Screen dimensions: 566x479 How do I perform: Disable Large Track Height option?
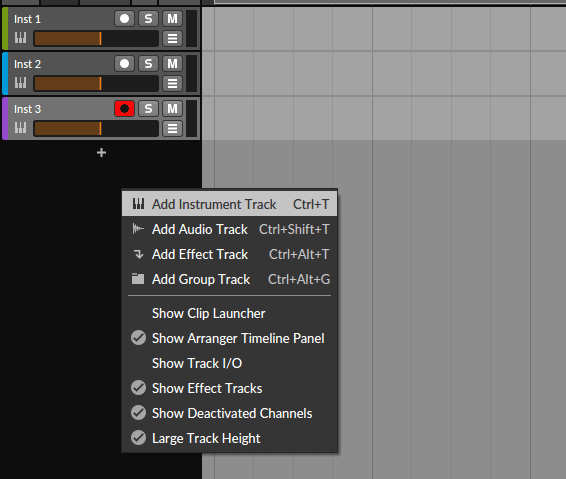click(x=230, y=438)
